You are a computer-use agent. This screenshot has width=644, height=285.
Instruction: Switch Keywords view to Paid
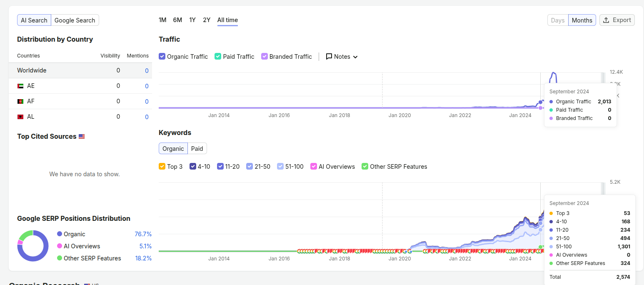(197, 148)
